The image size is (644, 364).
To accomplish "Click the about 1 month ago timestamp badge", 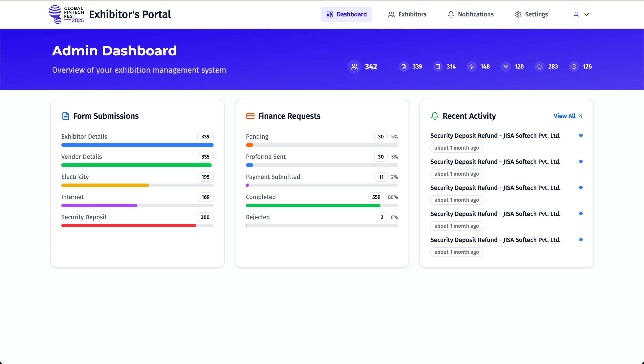I will click(456, 148).
